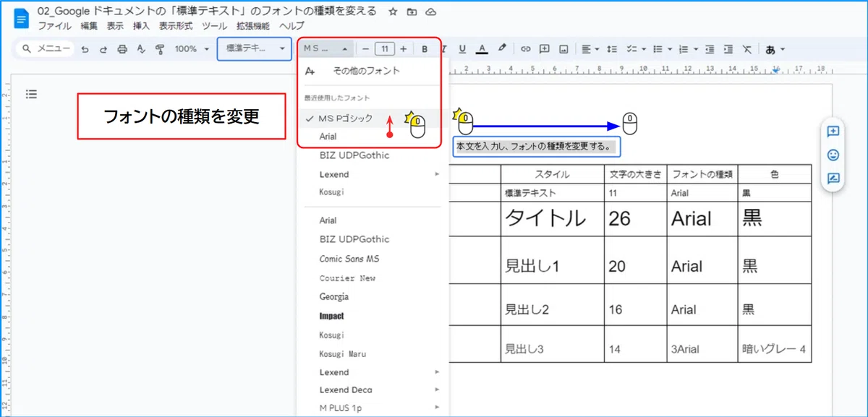Viewport: 868px width, 417px height.
Task: Open the Google Docs home icon
Action: [x=22, y=19]
